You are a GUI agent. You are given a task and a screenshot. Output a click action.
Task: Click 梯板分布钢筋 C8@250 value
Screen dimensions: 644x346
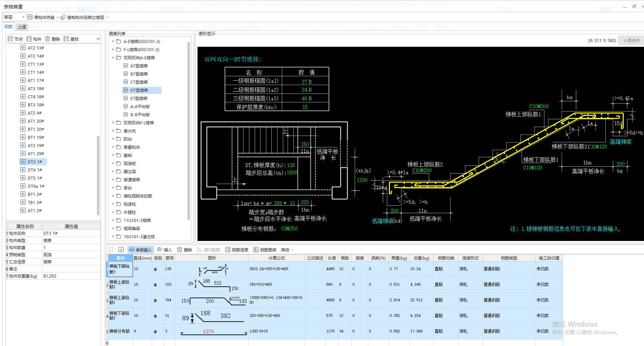(289, 229)
